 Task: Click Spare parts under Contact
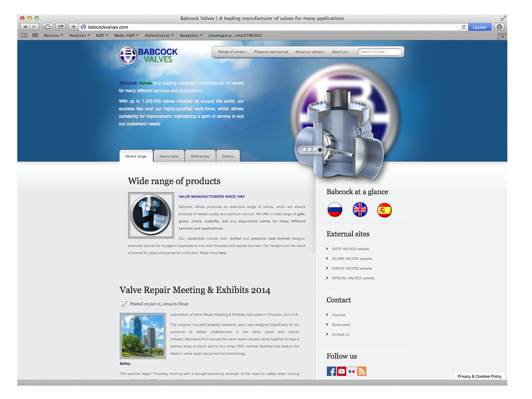coord(341,325)
